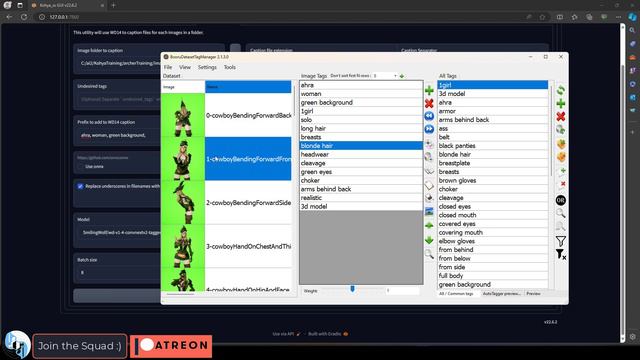The height and width of the screenshot is (360, 640).
Task: Click the white tag label icon in Image Tags toolbar
Action: 429,185
